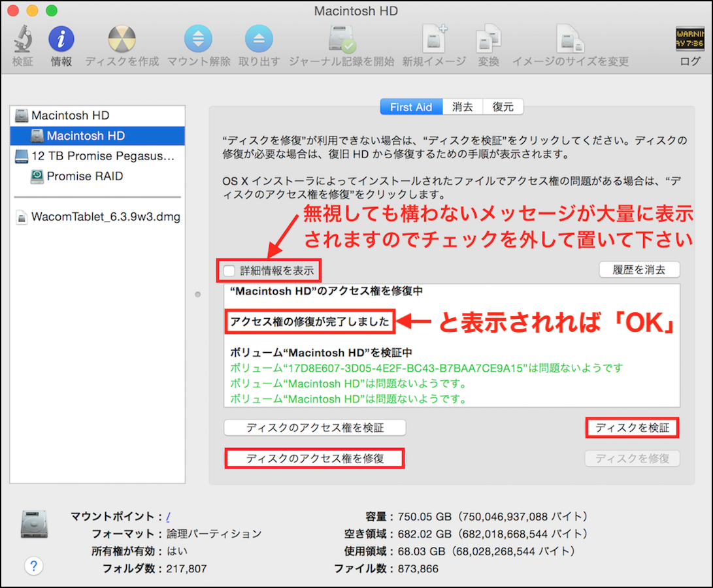Click the Enable Journaling toolbar icon
The image size is (713, 588).
(x=342, y=39)
